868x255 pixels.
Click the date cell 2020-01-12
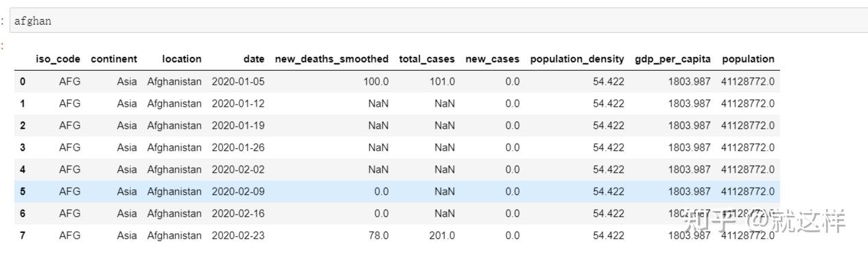pyautogui.click(x=238, y=104)
